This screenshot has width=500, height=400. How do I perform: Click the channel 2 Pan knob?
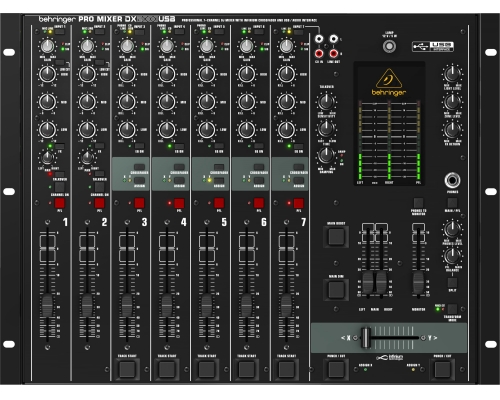87,158
